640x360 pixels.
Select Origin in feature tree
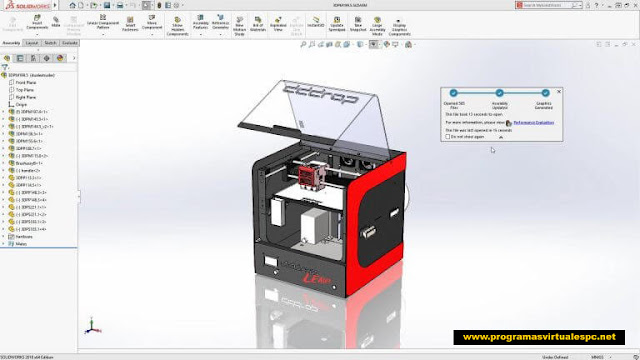tap(21, 104)
